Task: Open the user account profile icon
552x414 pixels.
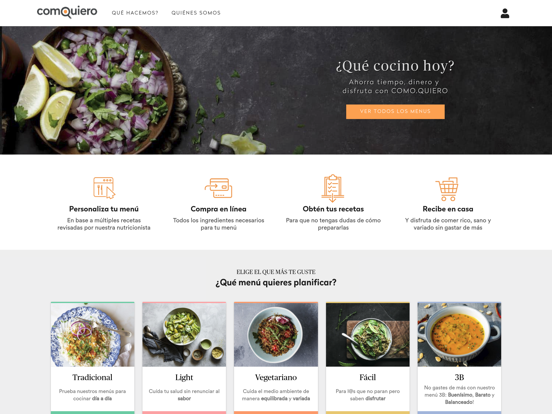Action: (505, 13)
